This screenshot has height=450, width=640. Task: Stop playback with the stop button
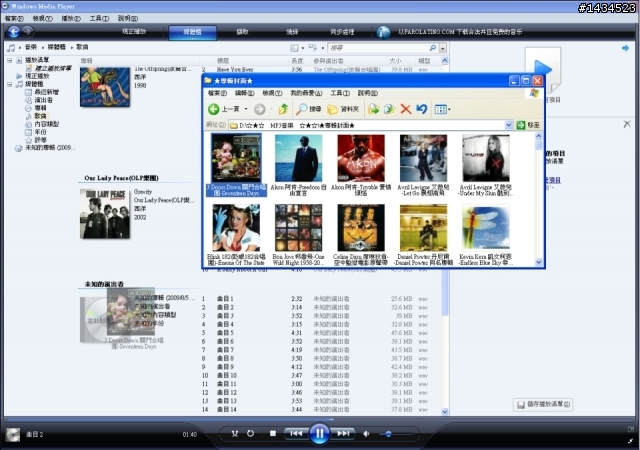coord(273,433)
